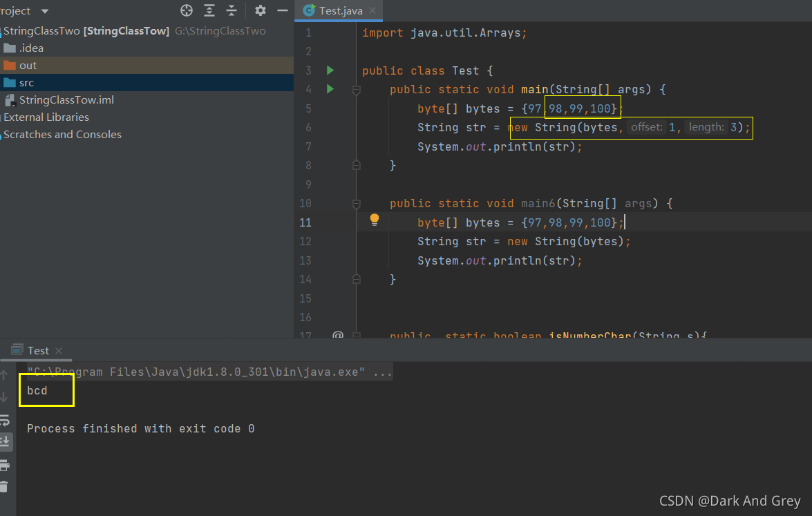
Task: Click 'byte[] bytes' on line 11
Action: tap(459, 223)
